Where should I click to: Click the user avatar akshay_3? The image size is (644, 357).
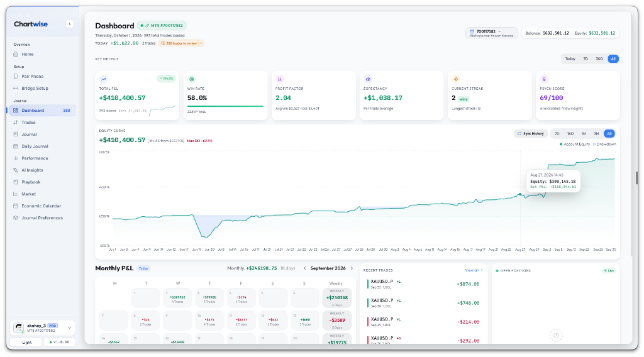pyautogui.click(x=18, y=327)
